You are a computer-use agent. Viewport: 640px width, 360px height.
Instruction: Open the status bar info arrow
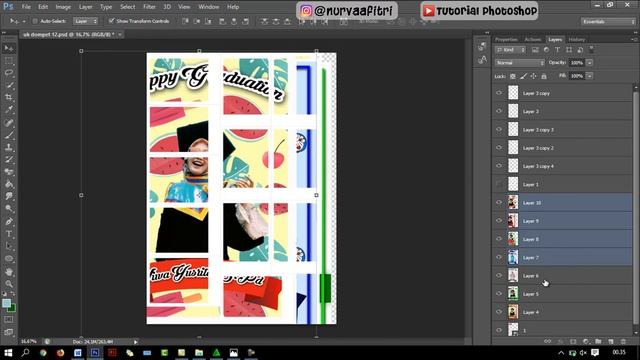coord(136,342)
